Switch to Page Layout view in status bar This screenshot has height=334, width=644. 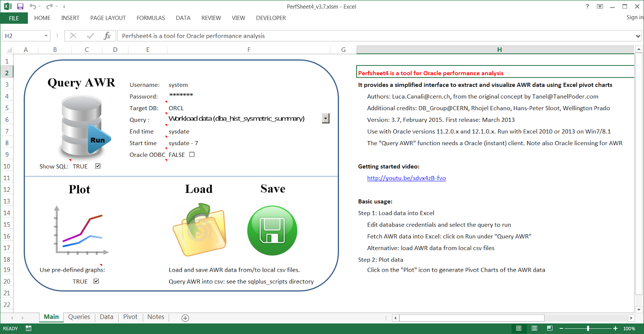point(534,328)
